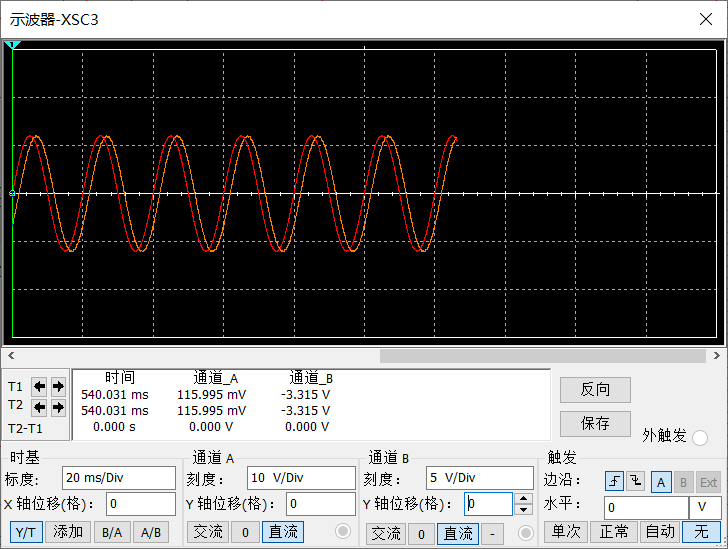Select A/B display mode

(151, 532)
